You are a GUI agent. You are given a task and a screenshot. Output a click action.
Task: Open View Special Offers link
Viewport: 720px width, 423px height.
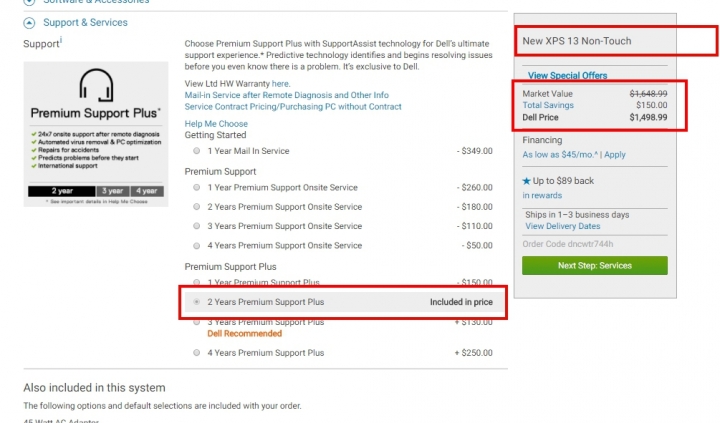[x=567, y=75]
